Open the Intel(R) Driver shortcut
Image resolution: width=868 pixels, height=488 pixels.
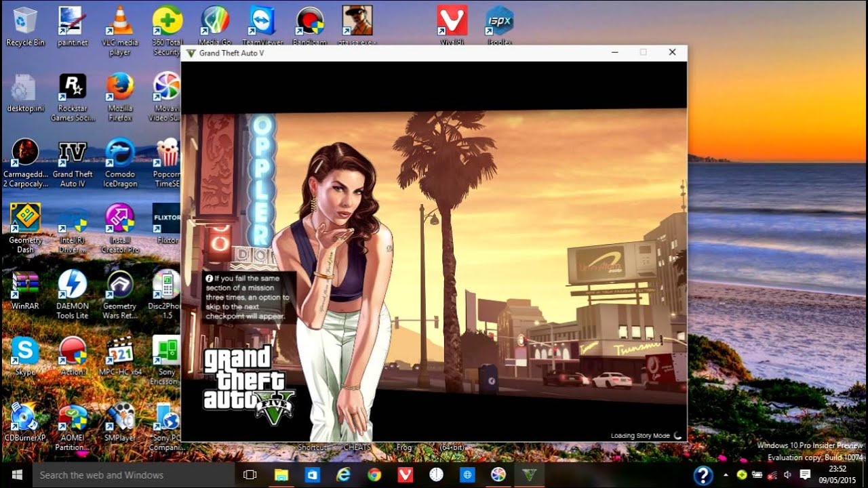coord(73,230)
